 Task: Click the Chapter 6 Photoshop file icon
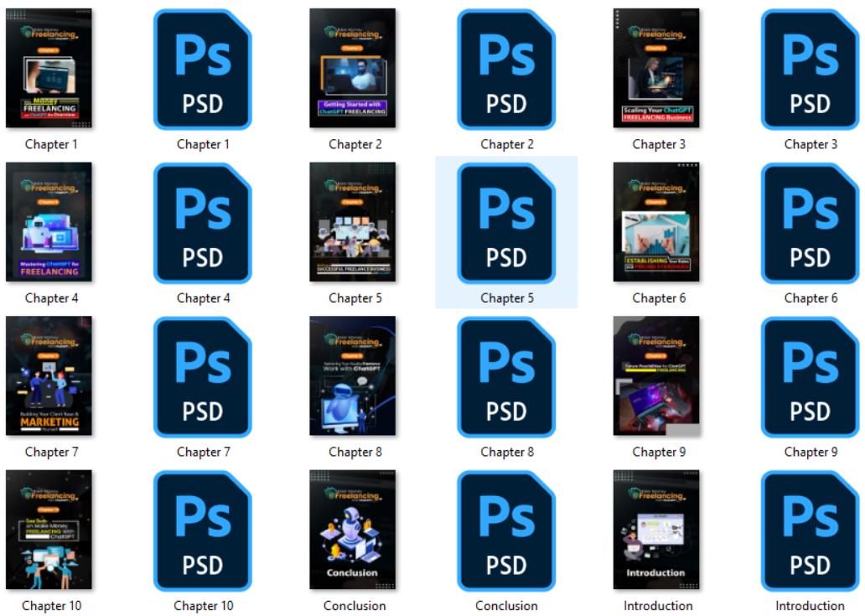[x=810, y=223]
